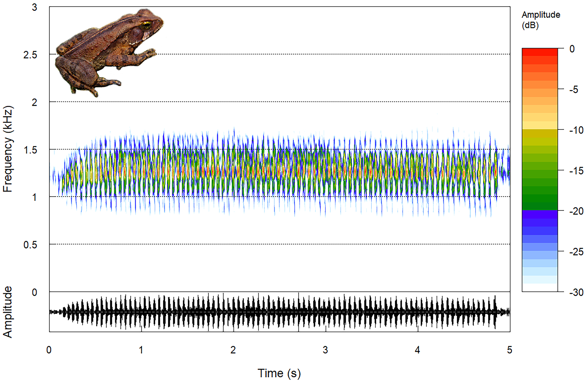
Task: Click the waveform oscillogram at 3 seconds
Action: click(326, 312)
